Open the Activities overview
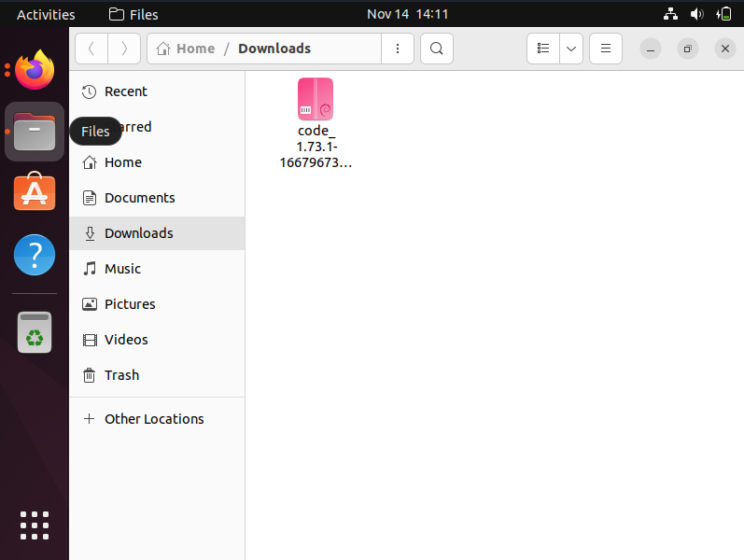Screen dimensions: 744x560 click(x=46, y=14)
